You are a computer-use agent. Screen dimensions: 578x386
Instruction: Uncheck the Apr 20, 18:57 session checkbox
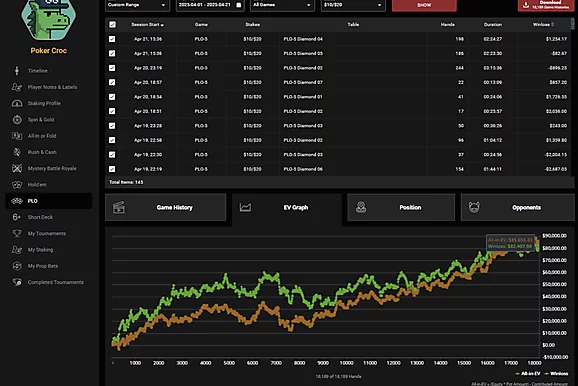(x=112, y=82)
